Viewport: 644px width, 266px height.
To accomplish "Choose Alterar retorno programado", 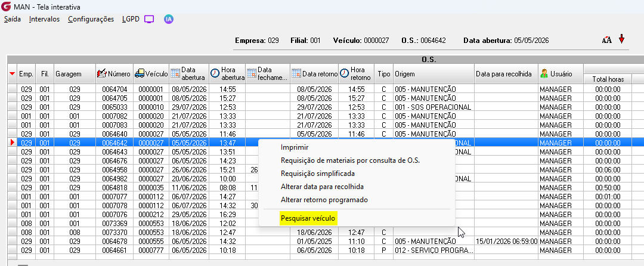I will tap(324, 200).
